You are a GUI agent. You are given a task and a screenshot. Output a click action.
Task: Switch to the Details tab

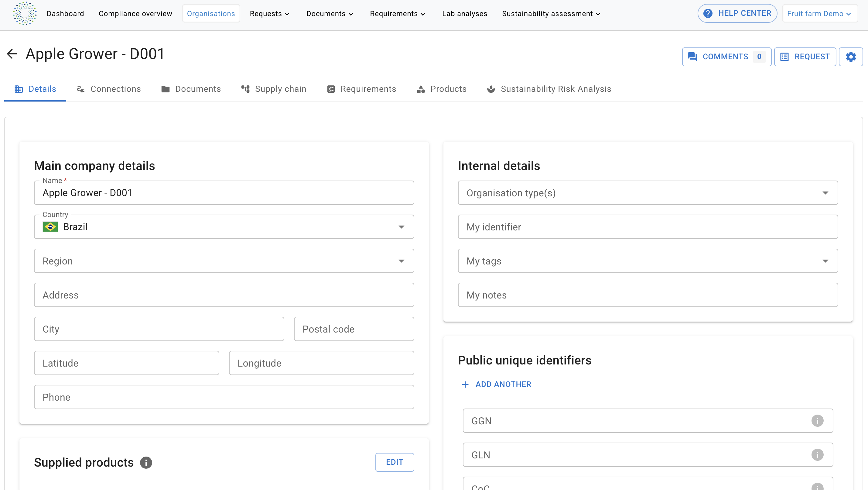[x=35, y=89]
